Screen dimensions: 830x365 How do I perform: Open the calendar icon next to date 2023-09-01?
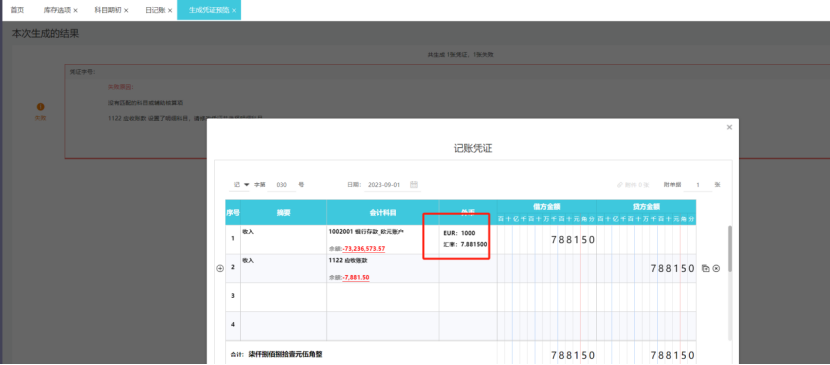point(414,185)
